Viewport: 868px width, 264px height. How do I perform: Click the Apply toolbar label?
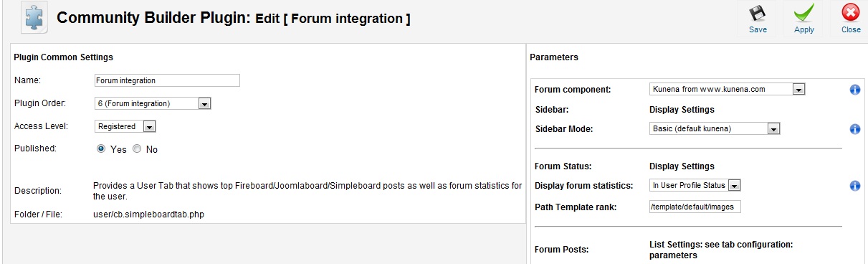(804, 30)
